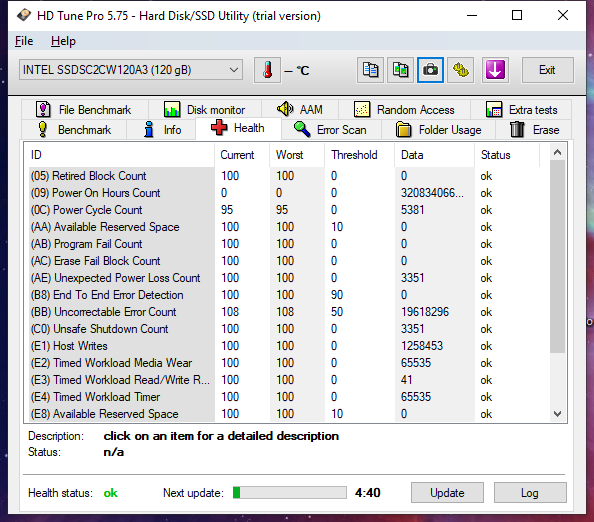Open the Info tab
This screenshot has height=522, width=594.
click(x=161, y=130)
